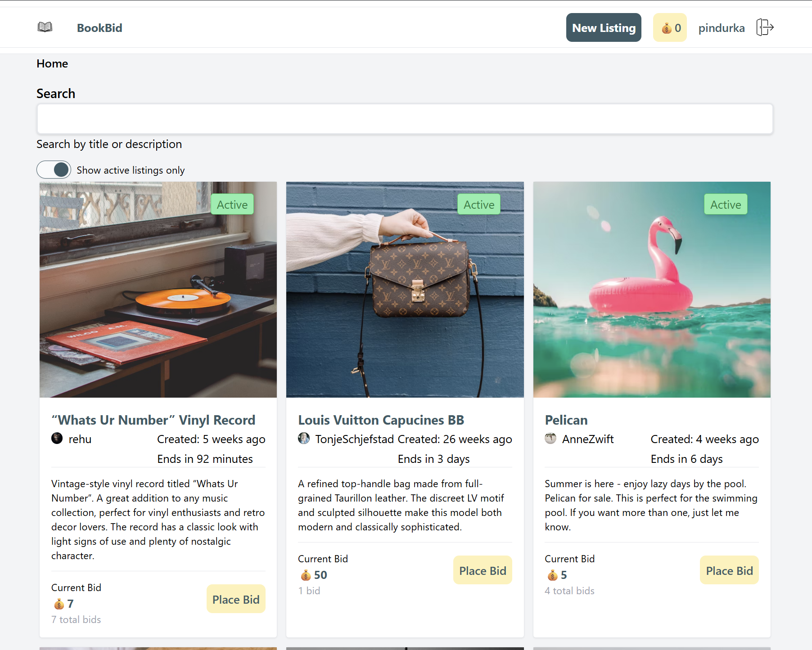This screenshot has width=812, height=650.
Task: Click rehu's profile avatar
Action: coord(57,438)
